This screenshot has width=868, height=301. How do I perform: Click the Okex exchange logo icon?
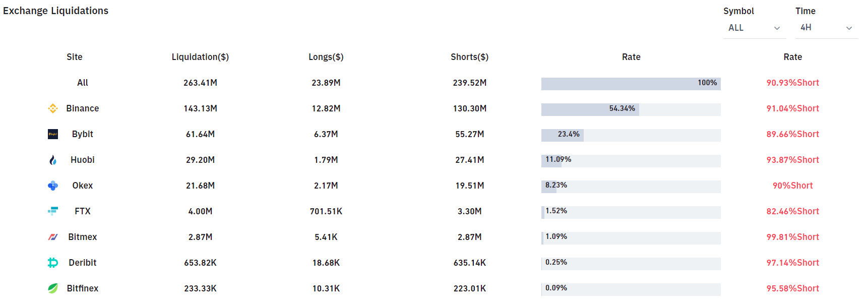pyautogui.click(x=53, y=186)
